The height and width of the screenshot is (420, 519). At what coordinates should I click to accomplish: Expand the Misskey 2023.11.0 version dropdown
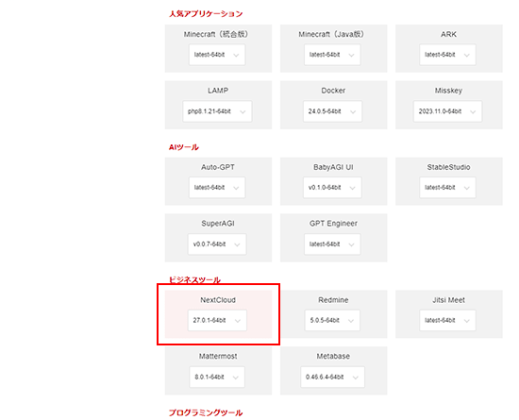tap(447, 111)
